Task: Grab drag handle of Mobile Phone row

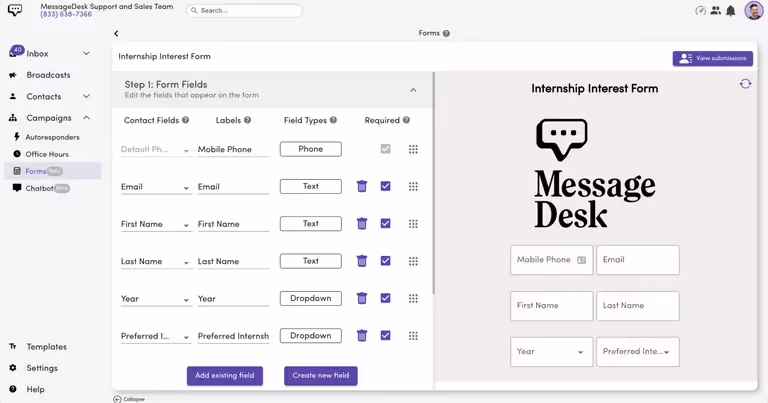Action: pyautogui.click(x=413, y=149)
